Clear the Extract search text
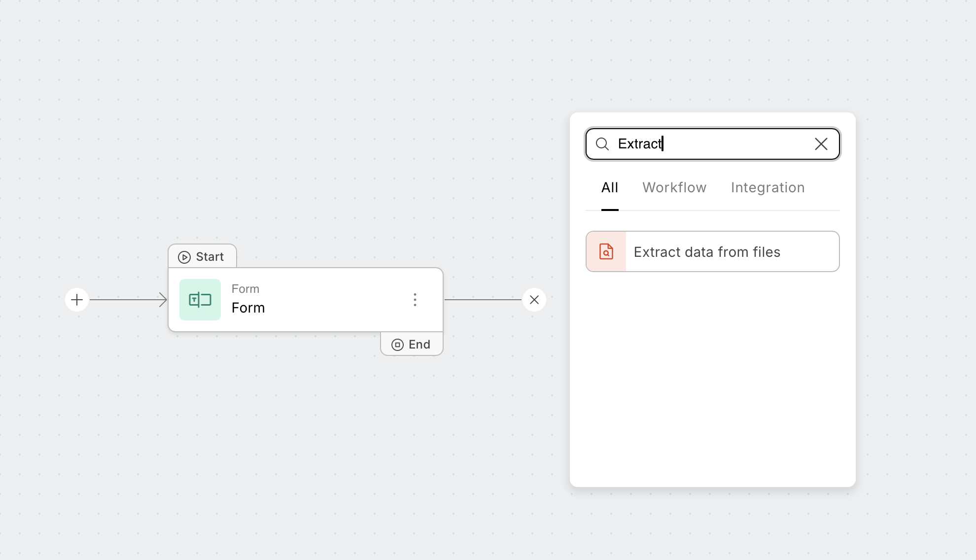 [x=821, y=144]
